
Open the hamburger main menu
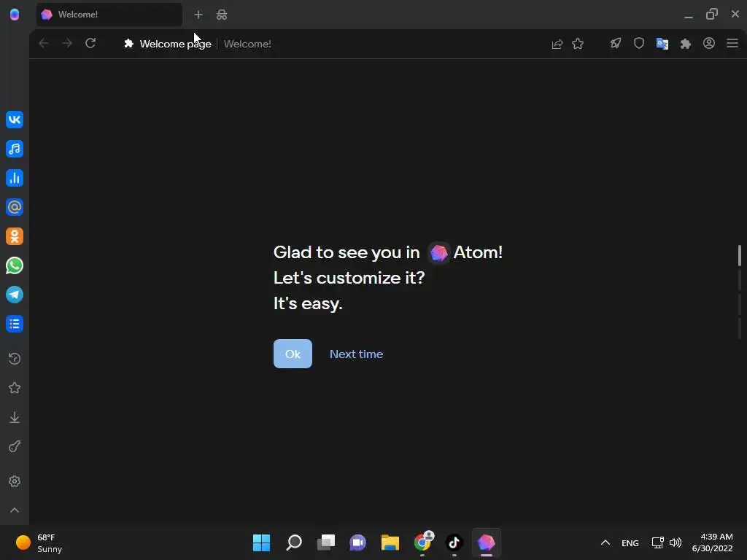(732, 43)
